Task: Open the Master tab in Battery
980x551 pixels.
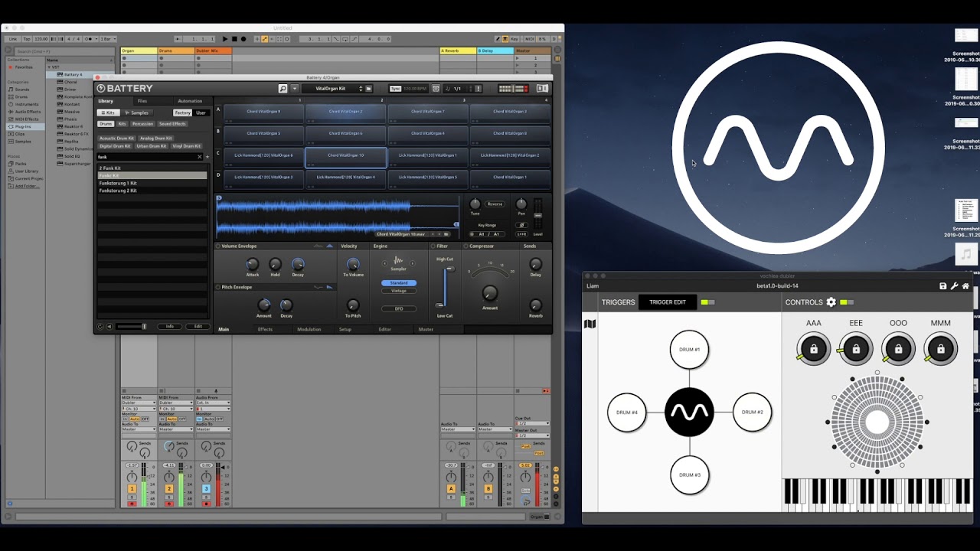Action: coord(426,329)
